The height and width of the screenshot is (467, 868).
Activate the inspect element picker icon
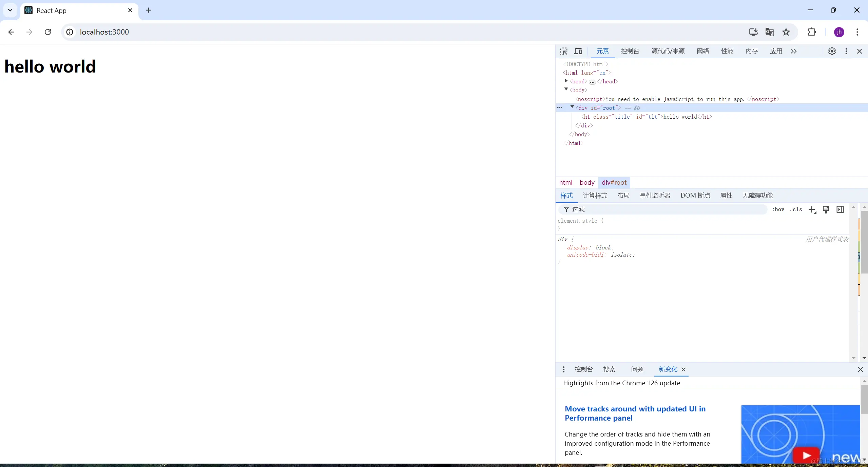click(x=563, y=51)
